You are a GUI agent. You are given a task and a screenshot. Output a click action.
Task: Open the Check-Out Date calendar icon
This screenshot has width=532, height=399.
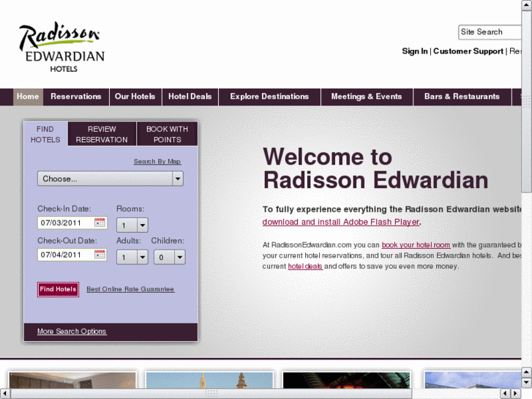click(100, 255)
